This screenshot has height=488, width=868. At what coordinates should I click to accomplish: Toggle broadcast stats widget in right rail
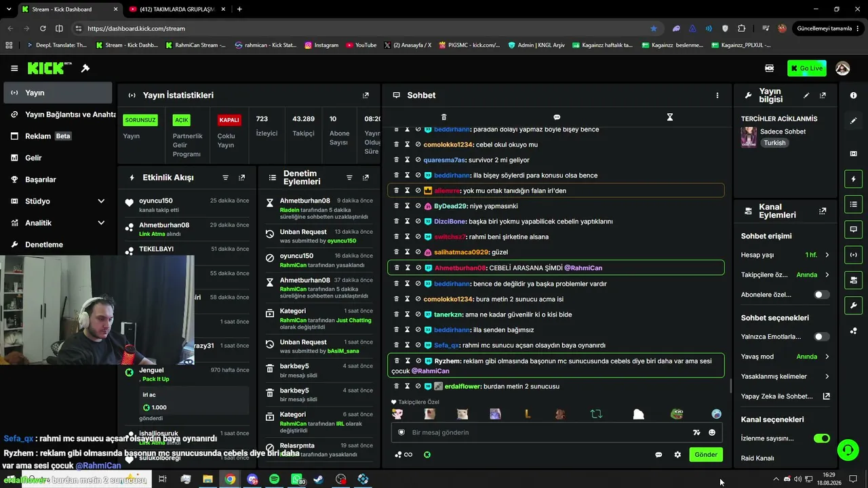[x=853, y=255]
